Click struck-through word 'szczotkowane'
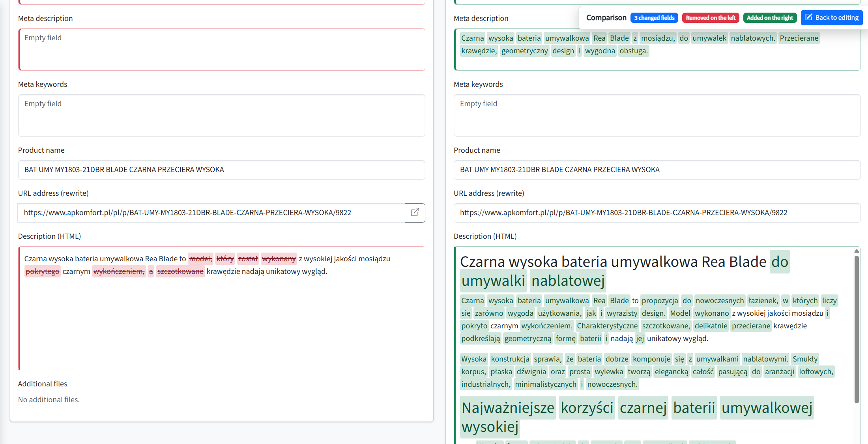Image resolution: width=868 pixels, height=444 pixels. (x=180, y=272)
